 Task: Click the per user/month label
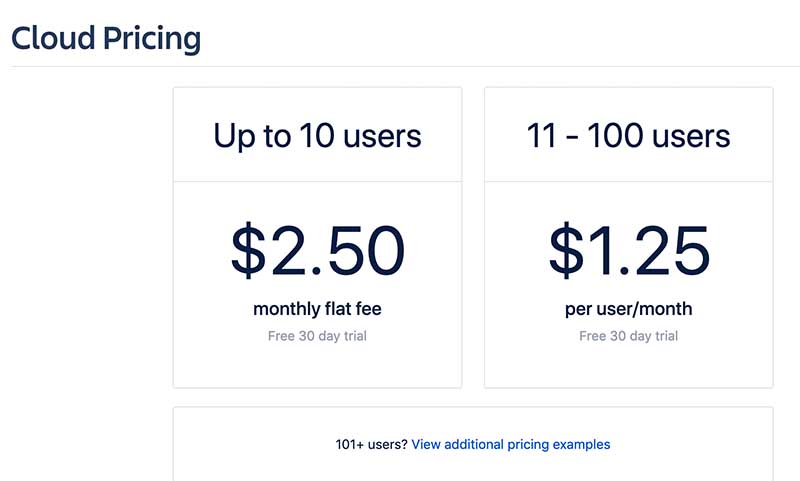[x=629, y=309]
